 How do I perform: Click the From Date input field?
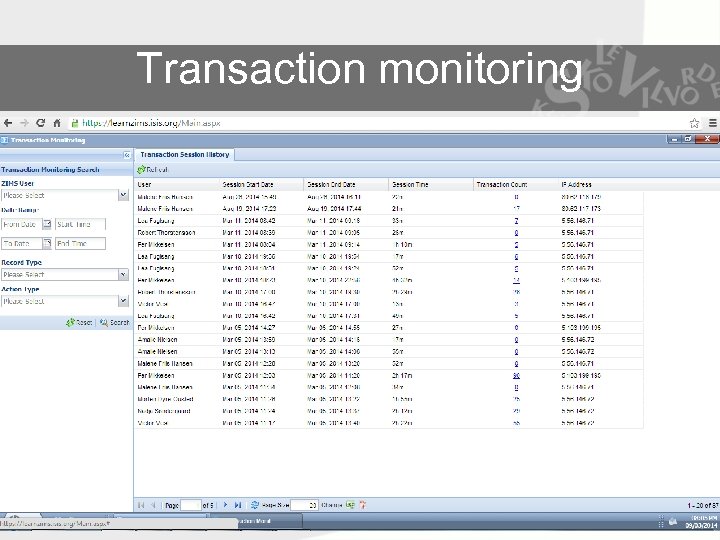22,224
